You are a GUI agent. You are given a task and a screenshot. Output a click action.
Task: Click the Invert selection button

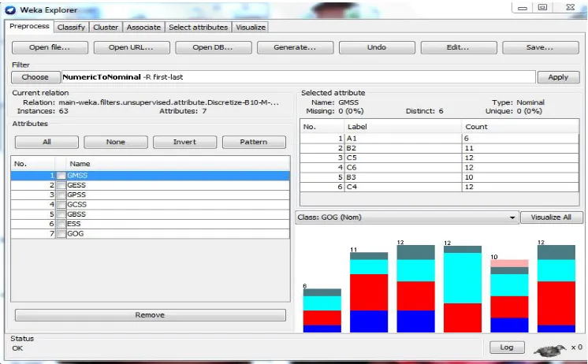185,142
